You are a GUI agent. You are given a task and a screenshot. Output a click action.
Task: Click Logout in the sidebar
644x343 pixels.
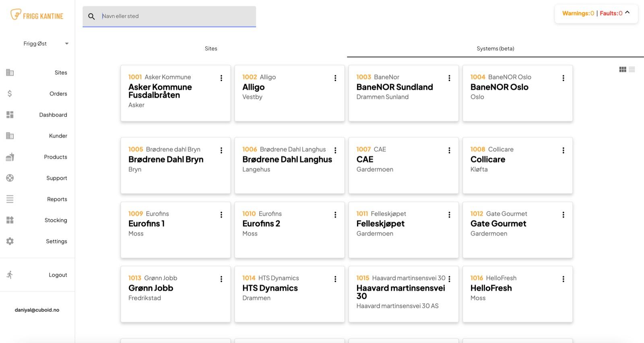[x=58, y=275]
